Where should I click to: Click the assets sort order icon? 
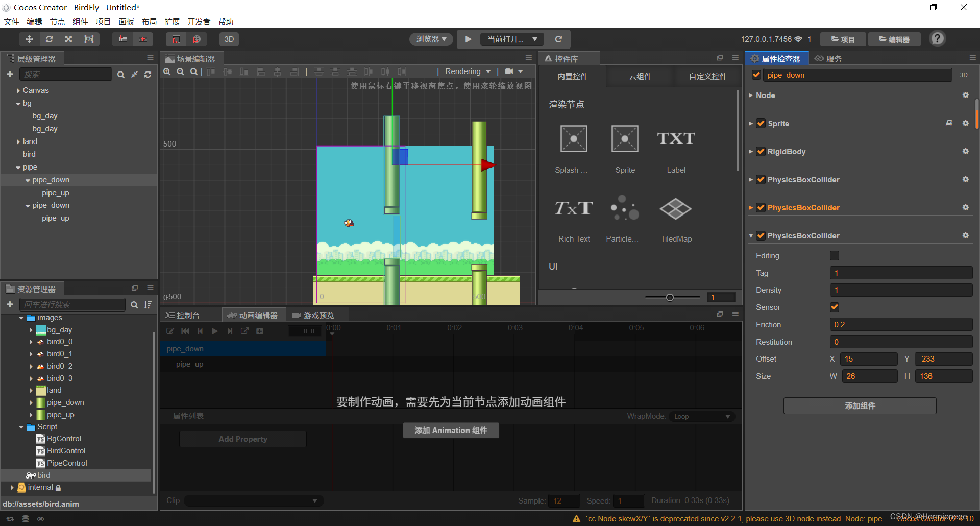148,305
